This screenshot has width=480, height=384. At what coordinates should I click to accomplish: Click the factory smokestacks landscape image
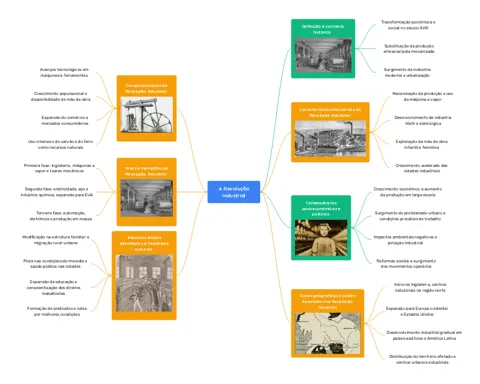pos(330,138)
